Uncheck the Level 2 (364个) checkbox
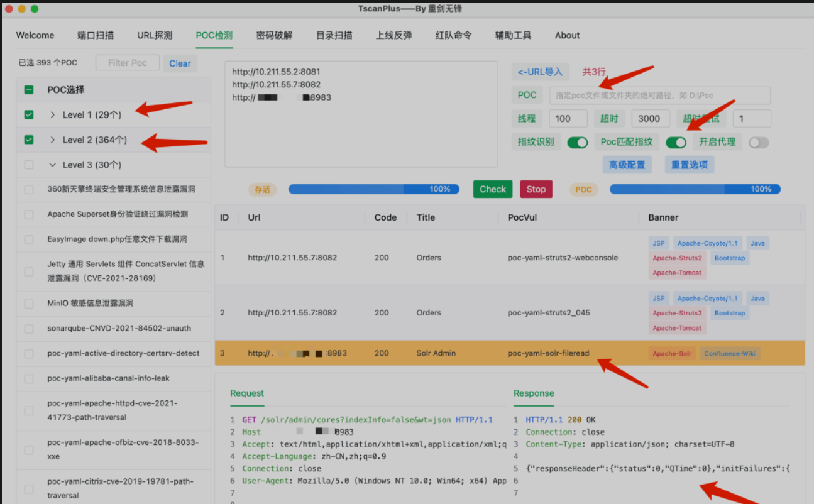This screenshot has height=504, width=814. point(29,140)
